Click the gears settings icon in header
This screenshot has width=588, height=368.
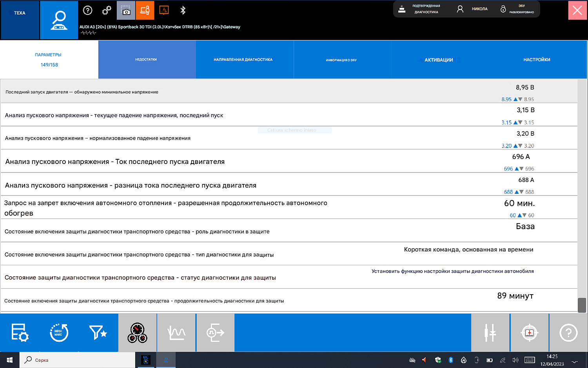pyautogui.click(x=107, y=11)
